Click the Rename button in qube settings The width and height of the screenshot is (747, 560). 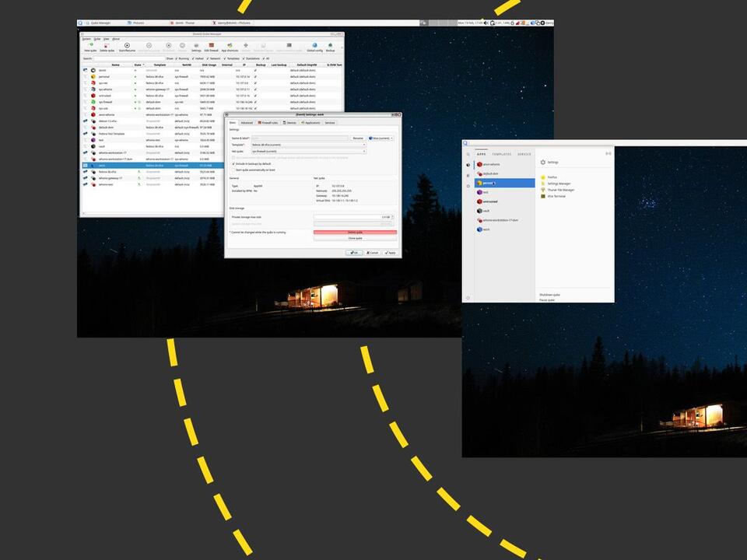[x=359, y=138]
